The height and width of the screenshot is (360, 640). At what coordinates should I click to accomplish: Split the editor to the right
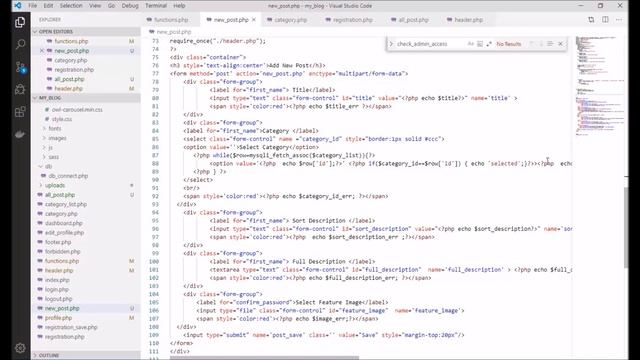tap(605, 20)
